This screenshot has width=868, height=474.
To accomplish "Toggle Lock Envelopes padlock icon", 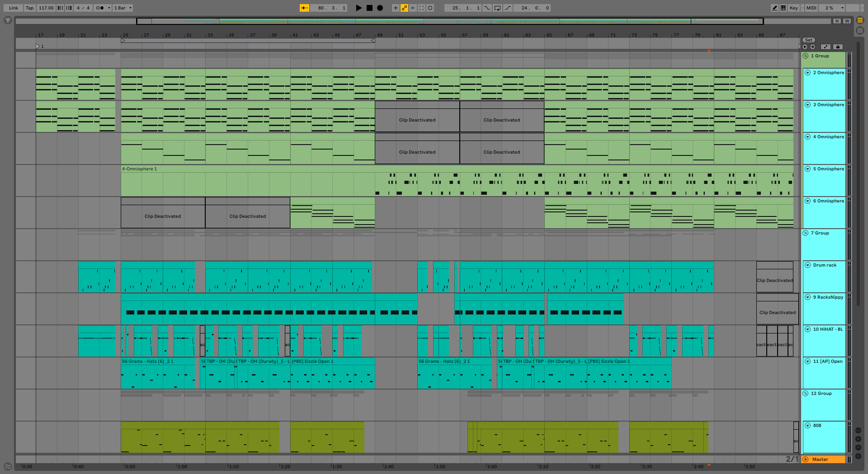I will pos(838,47).
